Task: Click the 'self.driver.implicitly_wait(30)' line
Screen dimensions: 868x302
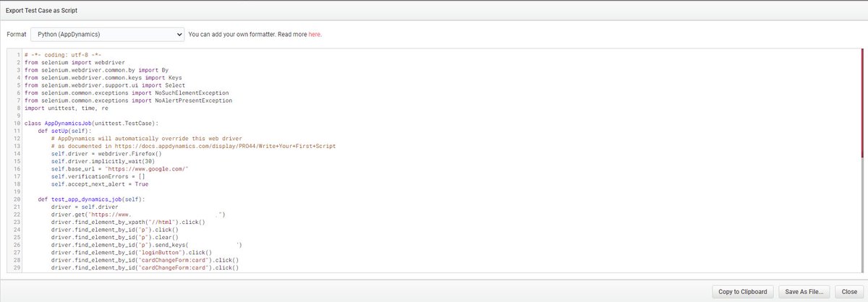Action: coord(101,160)
